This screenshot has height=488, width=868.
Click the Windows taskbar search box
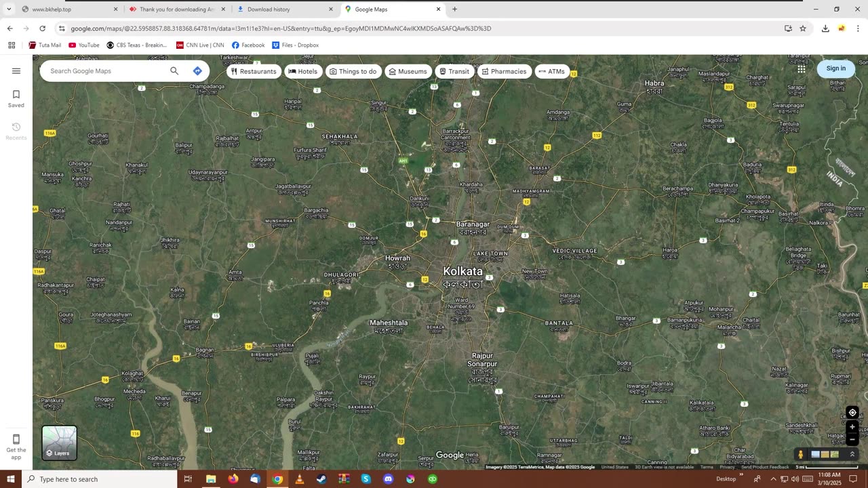click(x=99, y=479)
